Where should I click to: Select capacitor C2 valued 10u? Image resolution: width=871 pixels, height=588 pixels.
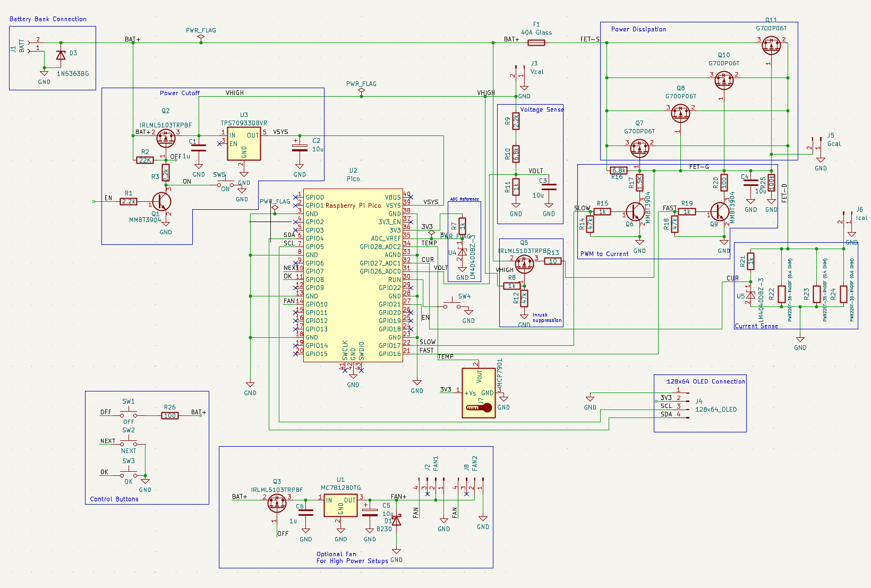[300, 148]
